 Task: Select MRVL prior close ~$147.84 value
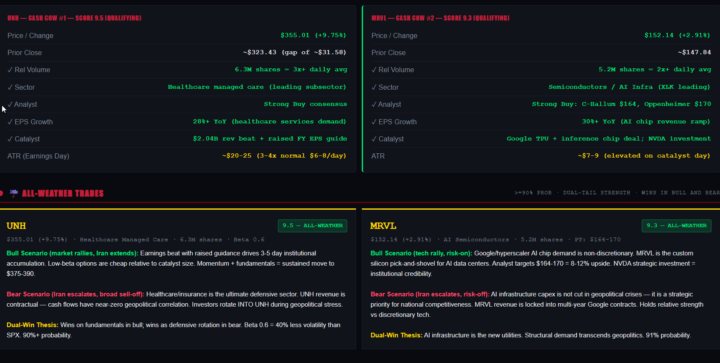(x=694, y=52)
